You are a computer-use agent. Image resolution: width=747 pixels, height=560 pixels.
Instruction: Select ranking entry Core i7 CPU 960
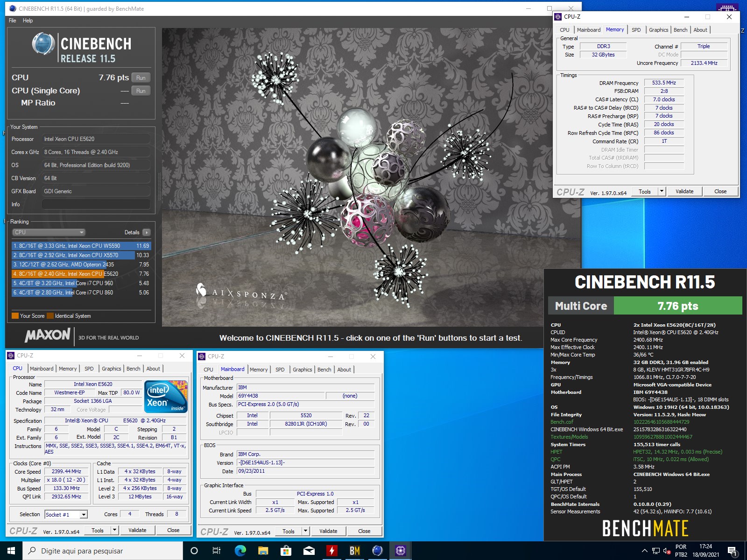pos(81,283)
